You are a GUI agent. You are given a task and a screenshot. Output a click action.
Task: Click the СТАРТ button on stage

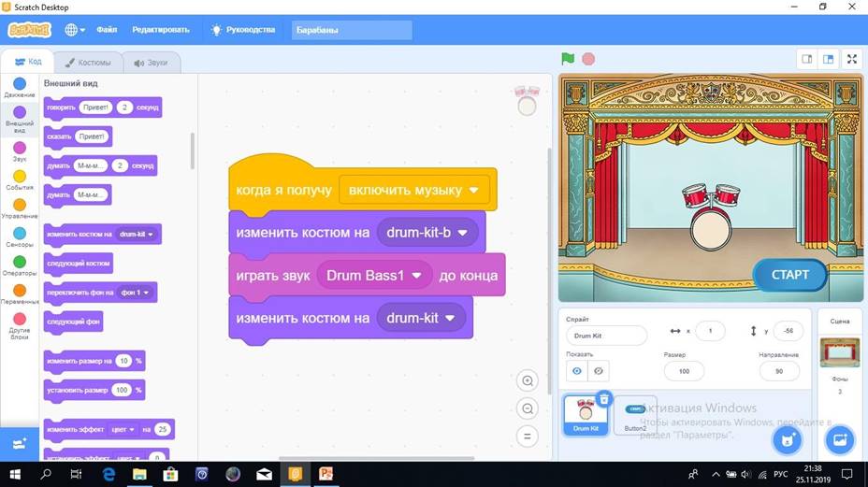coord(789,275)
